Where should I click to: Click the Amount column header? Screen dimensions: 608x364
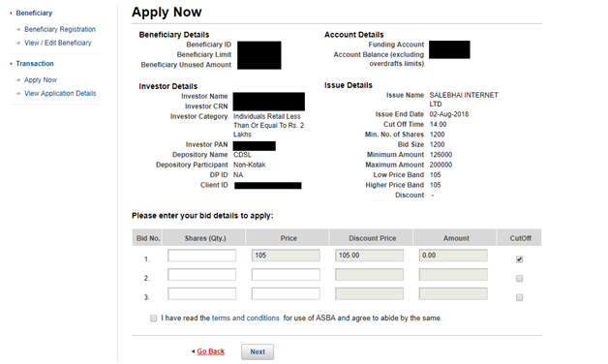pyautogui.click(x=456, y=238)
